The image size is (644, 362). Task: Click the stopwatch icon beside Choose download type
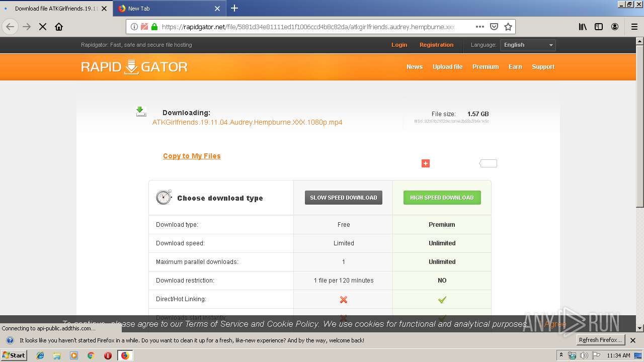point(164,197)
